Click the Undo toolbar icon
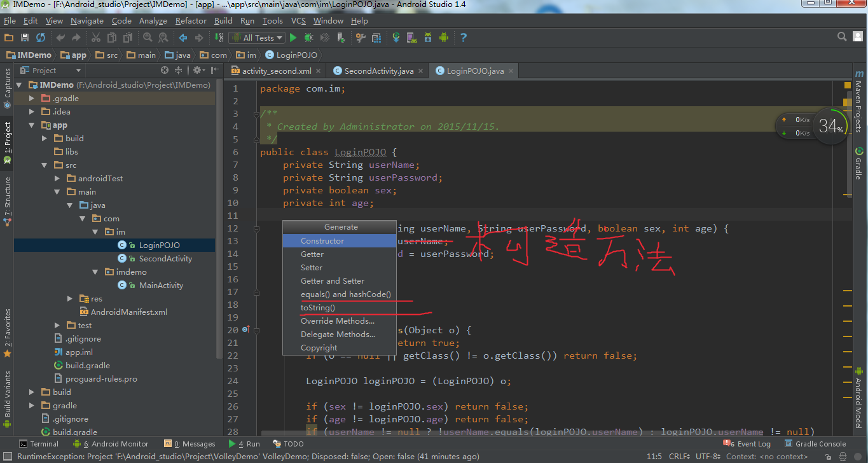Screen dimensions: 868x463 (x=60, y=38)
